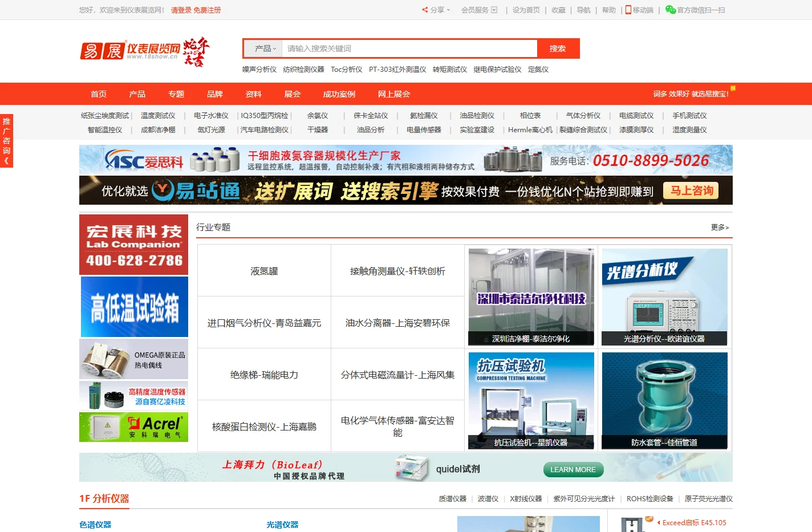Open 高精度温度传感器 ad
812x532 pixels.
(x=133, y=396)
